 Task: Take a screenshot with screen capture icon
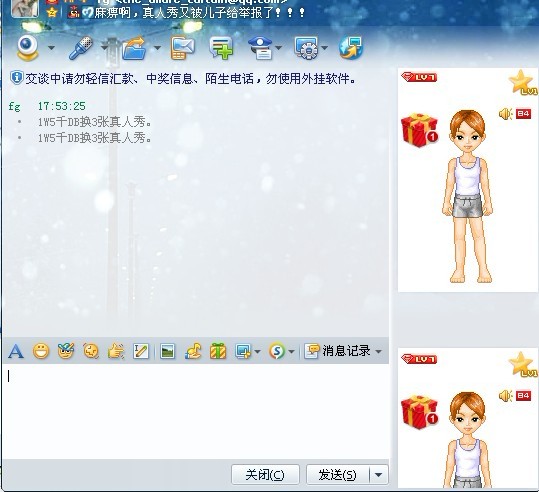(x=243, y=351)
